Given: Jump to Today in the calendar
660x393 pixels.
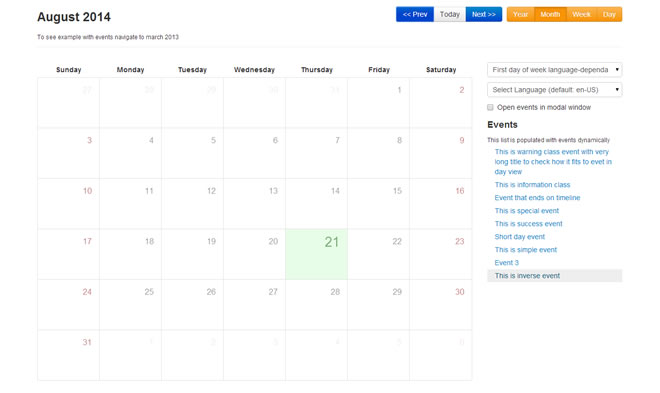Looking at the screenshot, I should 450,14.
